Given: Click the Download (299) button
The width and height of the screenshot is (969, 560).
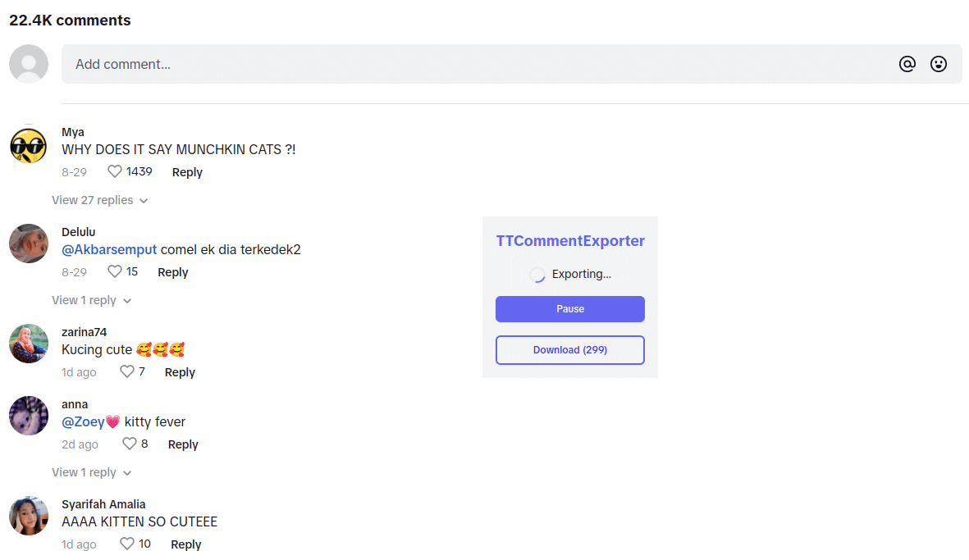Looking at the screenshot, I should [x=569, y=350].
